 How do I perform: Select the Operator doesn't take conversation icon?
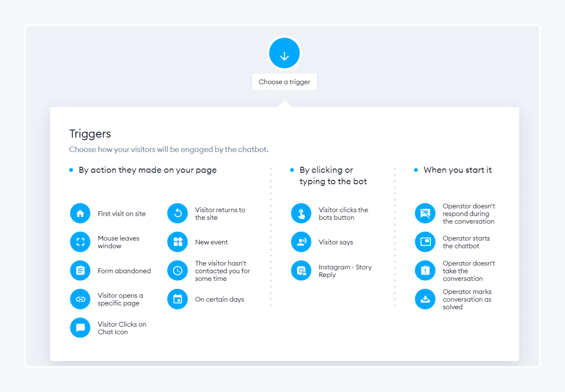point(425,271)
